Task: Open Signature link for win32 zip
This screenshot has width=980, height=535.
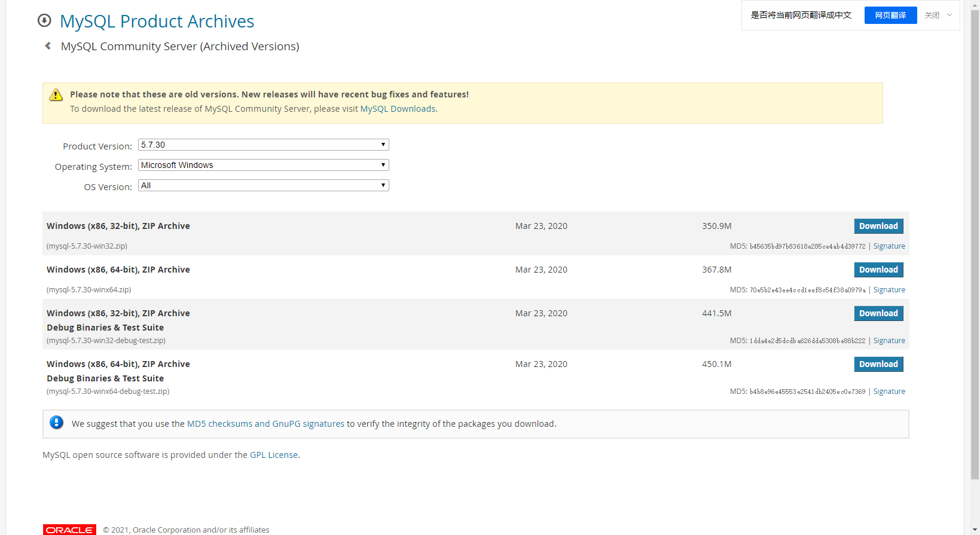Action: pos(889,246)
